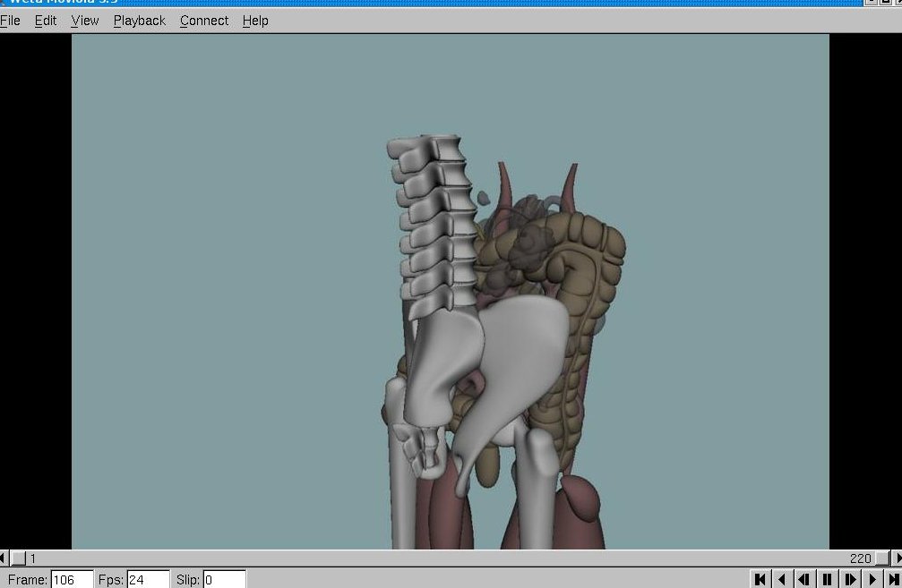Step forward one frame
The width and height of the screenshot is (902, 588).
849,579
